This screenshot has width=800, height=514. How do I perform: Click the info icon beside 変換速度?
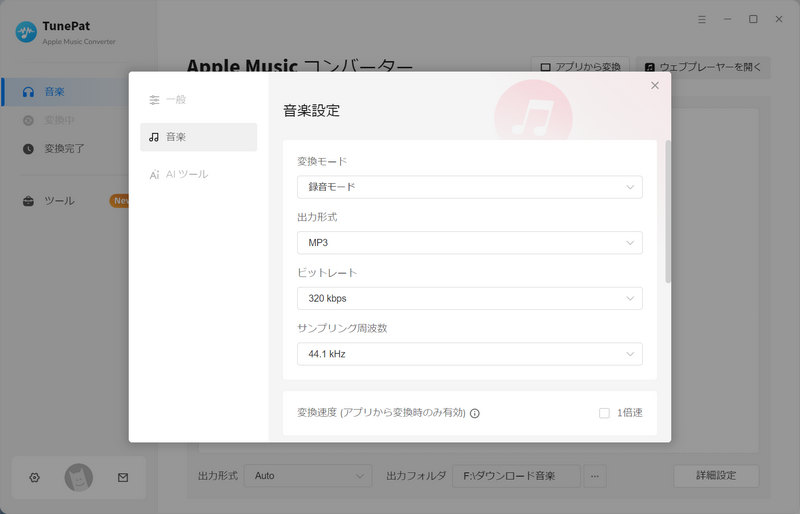coord(474,413)
